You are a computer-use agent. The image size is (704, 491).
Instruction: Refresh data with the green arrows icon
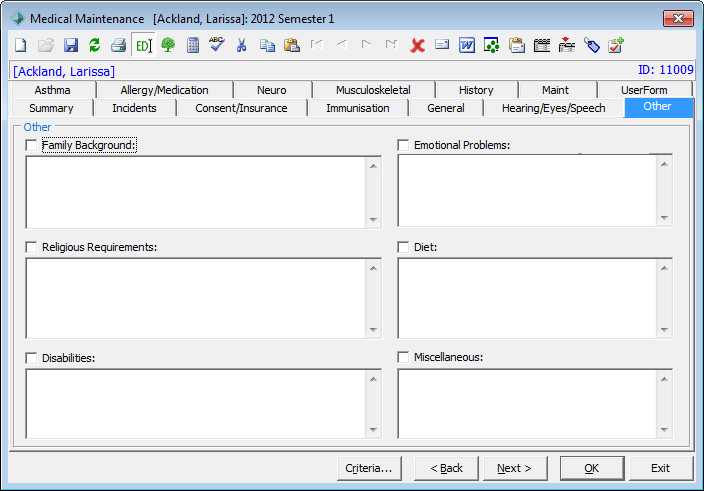click(95, 45)
